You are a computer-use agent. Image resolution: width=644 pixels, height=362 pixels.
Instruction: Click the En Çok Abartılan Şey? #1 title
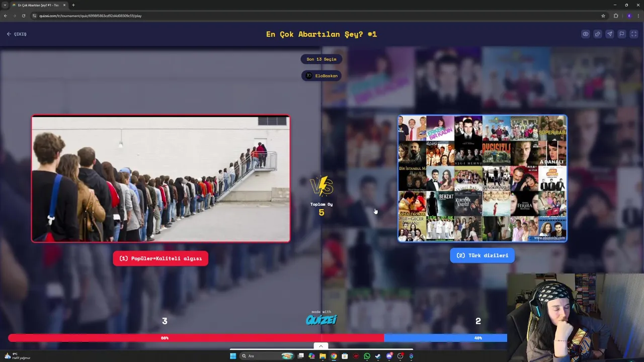pos(321,34)
